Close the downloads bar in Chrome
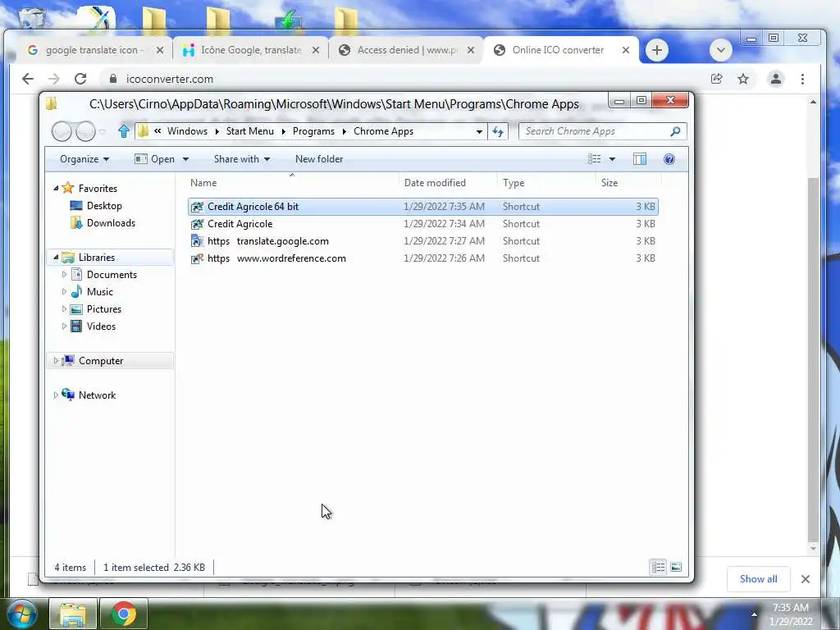The image size is (840, 630). pyautogui.click(x=806, y=579)
